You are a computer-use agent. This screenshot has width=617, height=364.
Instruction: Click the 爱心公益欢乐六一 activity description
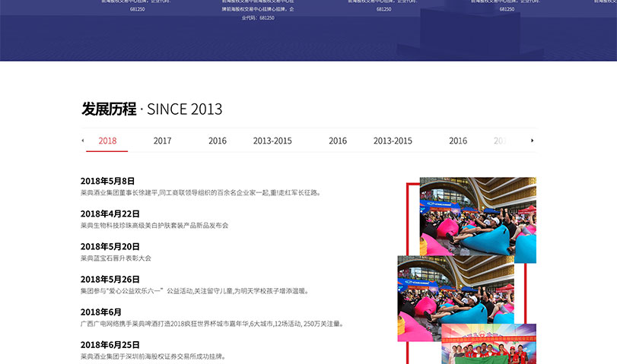tap(196, 291)
